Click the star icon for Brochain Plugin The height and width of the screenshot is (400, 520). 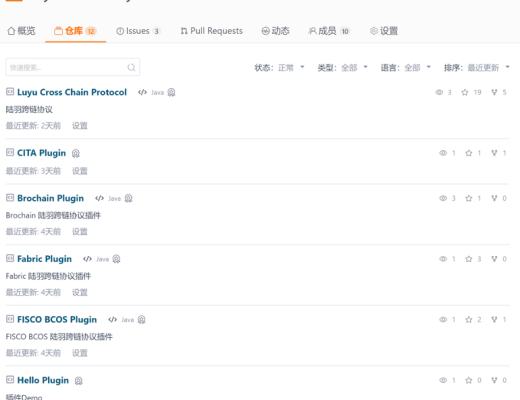click(469, 198)
